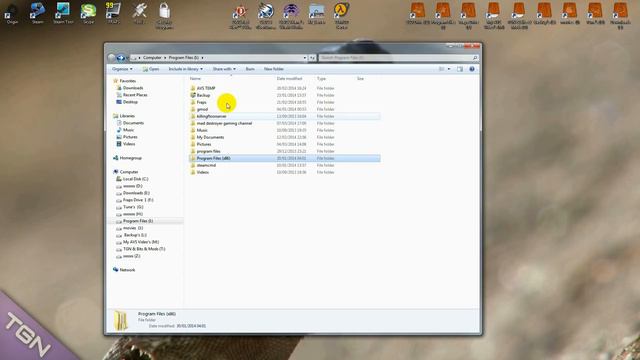
Task: Open the Skype desktop icon
Action: point(88,13)
